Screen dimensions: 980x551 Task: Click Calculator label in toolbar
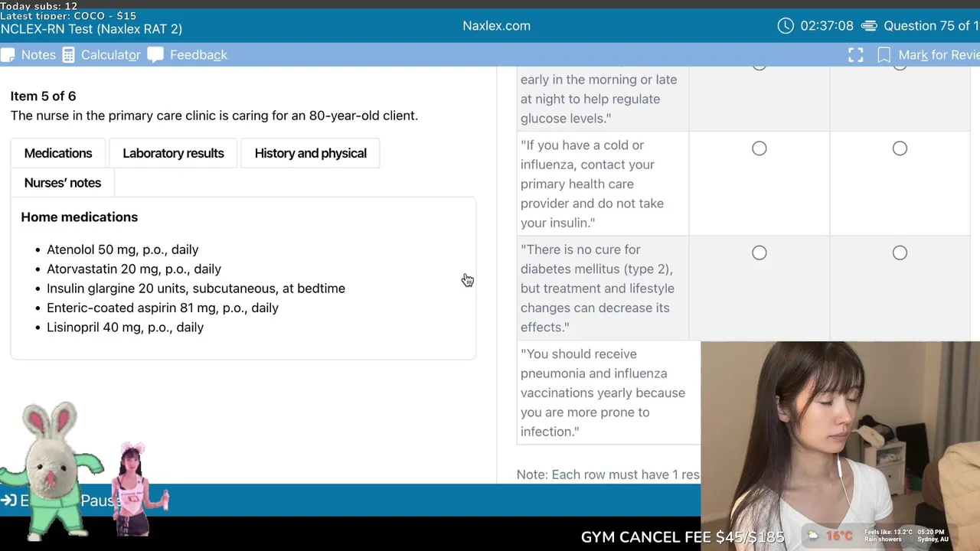pos(111,55)
